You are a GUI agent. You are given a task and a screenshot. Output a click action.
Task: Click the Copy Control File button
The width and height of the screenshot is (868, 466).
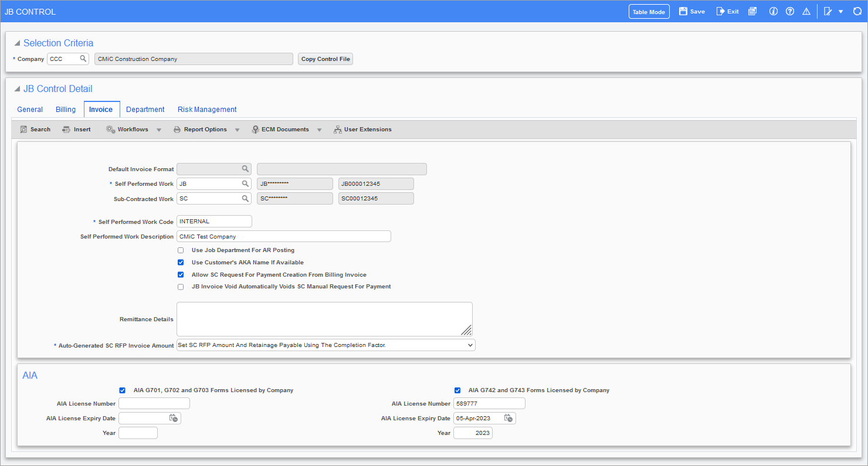click(325, 59)
